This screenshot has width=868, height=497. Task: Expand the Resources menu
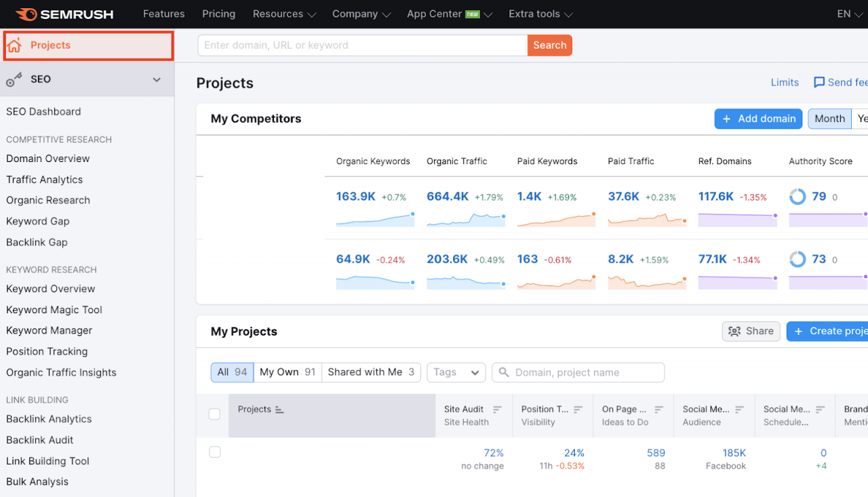click(285, 14)
